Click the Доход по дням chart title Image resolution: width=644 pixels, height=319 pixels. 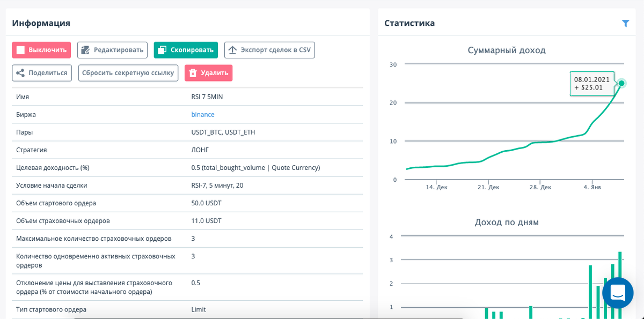tap(507, 222)
